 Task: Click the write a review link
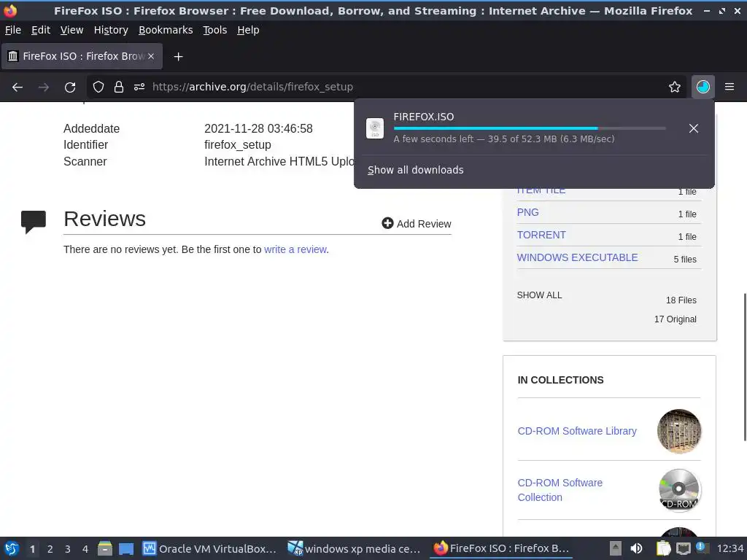click(x=295, y=249)
